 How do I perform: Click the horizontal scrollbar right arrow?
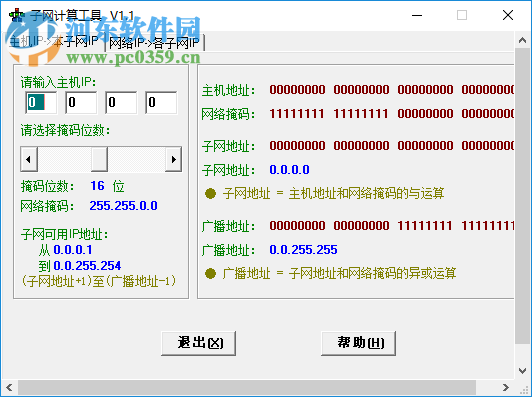[x=506, y=387]
